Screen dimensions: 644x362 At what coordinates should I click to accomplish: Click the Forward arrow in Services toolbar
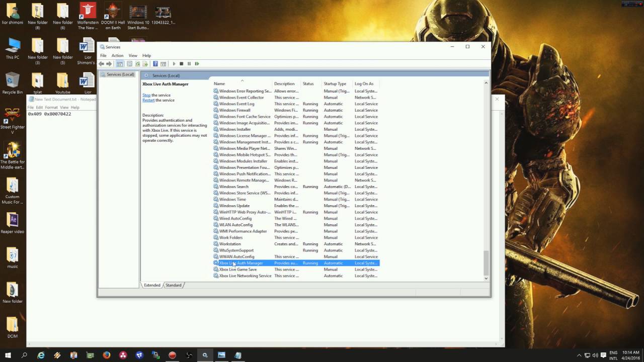[109, 64]
